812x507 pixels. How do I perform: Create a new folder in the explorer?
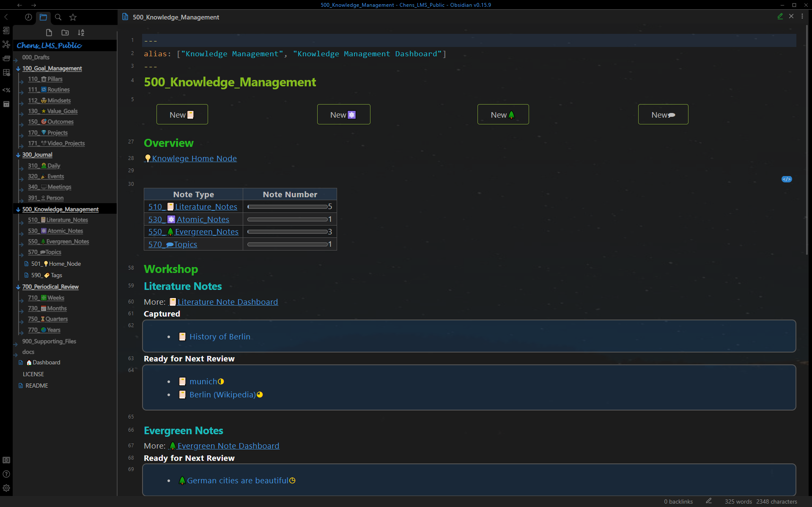(65, 33)
